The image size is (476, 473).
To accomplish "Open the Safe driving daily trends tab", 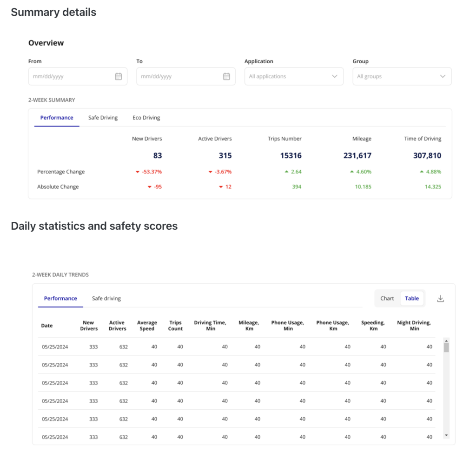I will pyautogui.click(x=106, y=298).
